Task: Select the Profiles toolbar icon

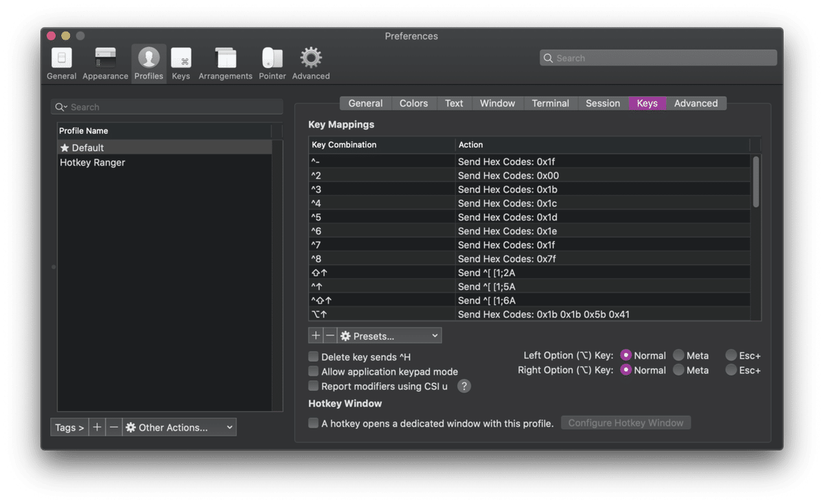Action: [148, 65]
